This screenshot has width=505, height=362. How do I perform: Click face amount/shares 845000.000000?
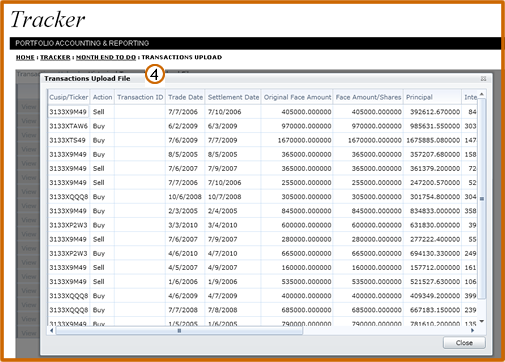click(377, 211)
